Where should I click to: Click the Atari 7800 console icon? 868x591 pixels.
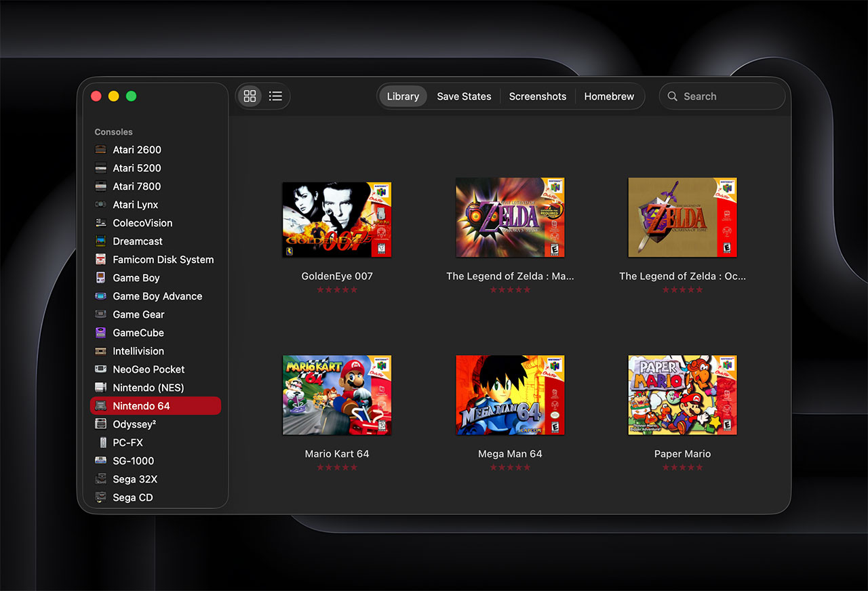(x=100, y=186)
